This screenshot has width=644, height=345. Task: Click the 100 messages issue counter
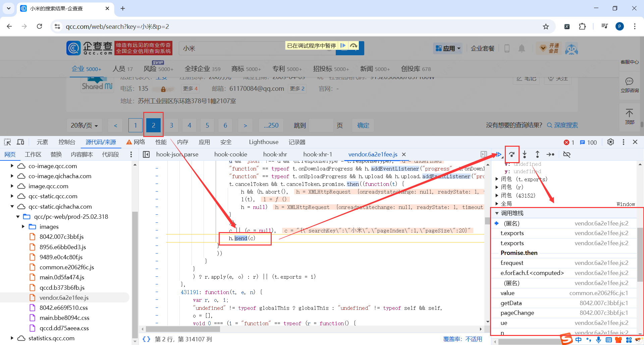[x=588, y=142]
